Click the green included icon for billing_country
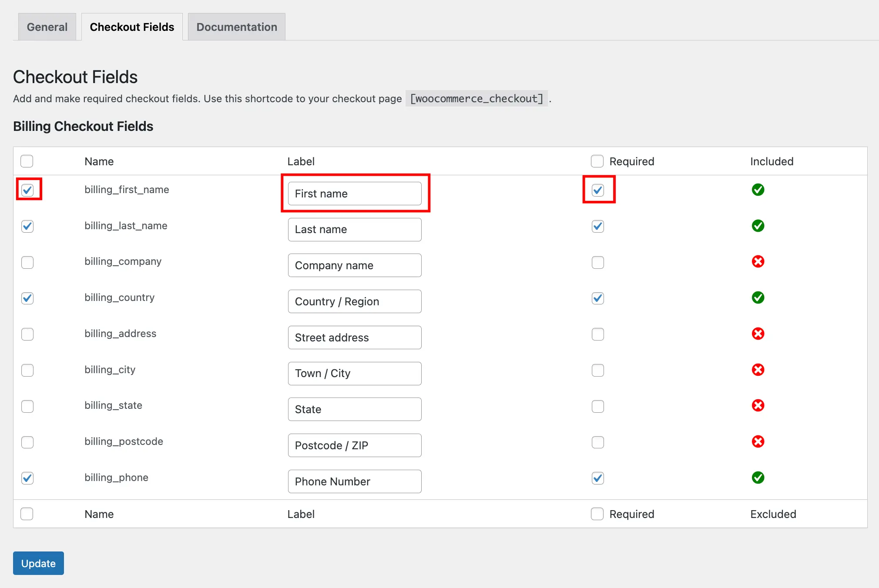879x588 pixels. [x=758, y=297]
